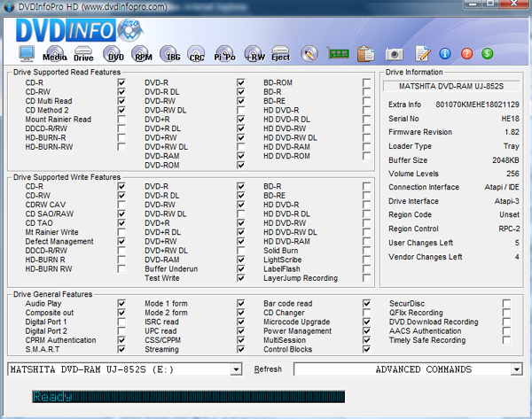The width and height of the screenshot is (532, 419).
Task: Click the ADVANCED COMMANDS combo field
Action: click(x=408, y=369)
